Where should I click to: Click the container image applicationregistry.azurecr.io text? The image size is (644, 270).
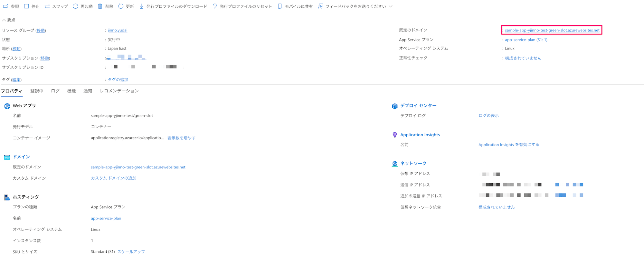pyautogui.click(x=127, y=138)
